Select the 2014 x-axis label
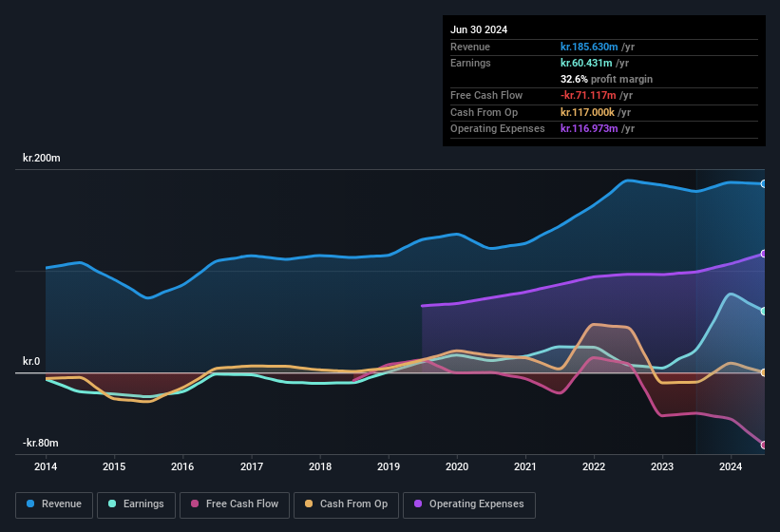This screenshot has width=780, height=532. tap(46, 466)
